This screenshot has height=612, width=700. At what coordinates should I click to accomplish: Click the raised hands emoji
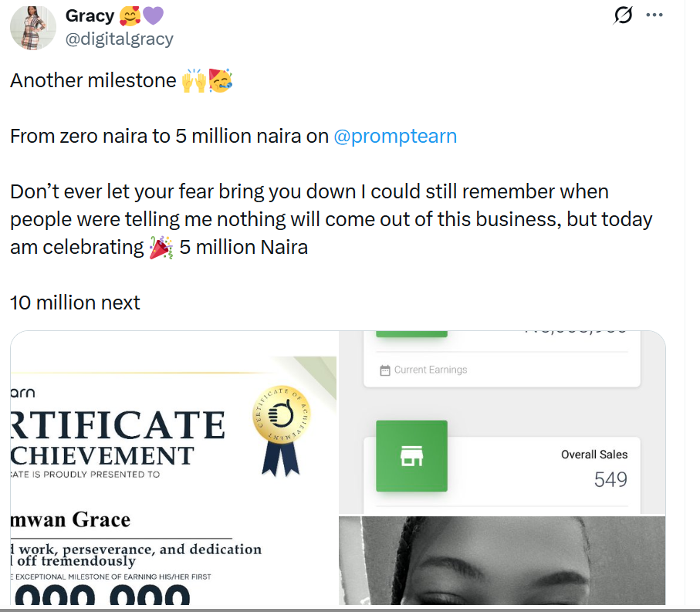(x=194, y=81)
